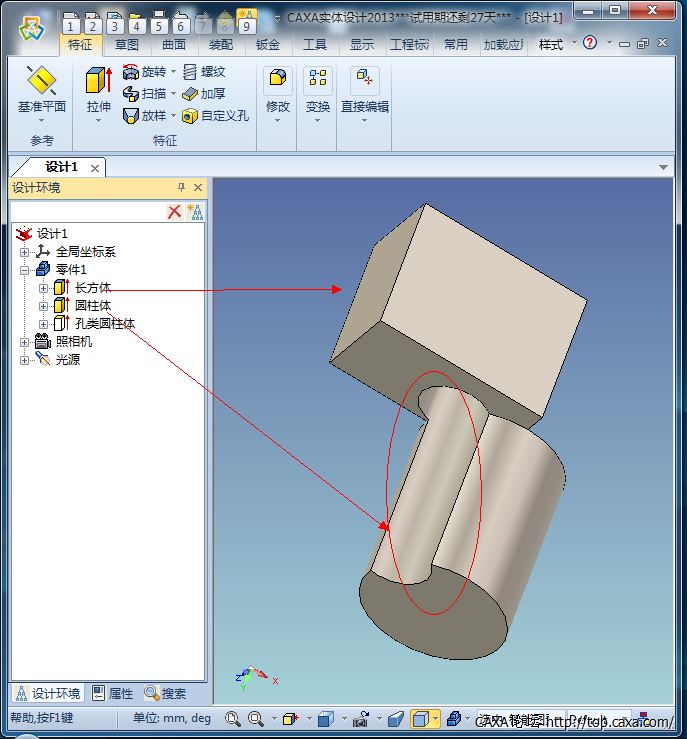
Task: Switch to the 属性 panel tab
Action: (113, 693)
